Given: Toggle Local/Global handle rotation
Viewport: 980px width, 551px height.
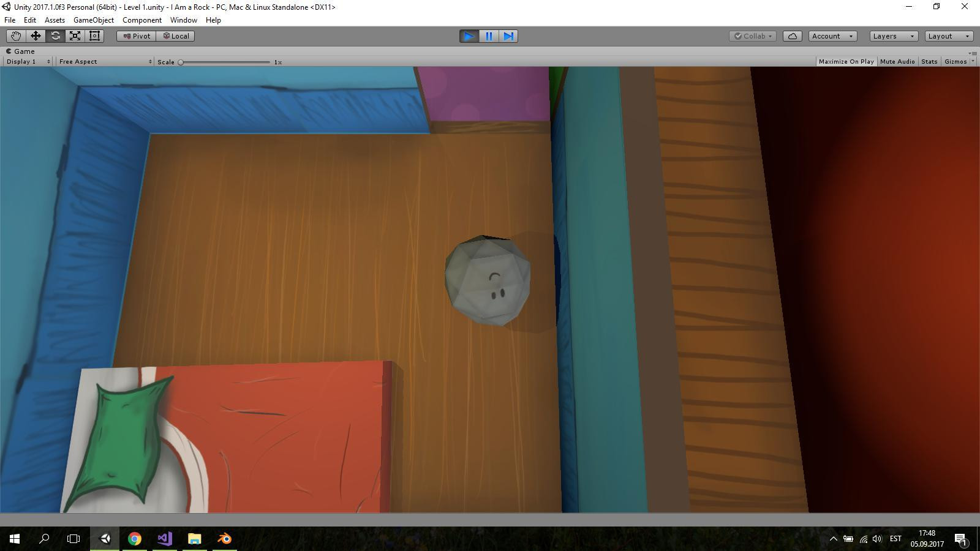Looking at the screenshot, I should [x=176, y=36].
